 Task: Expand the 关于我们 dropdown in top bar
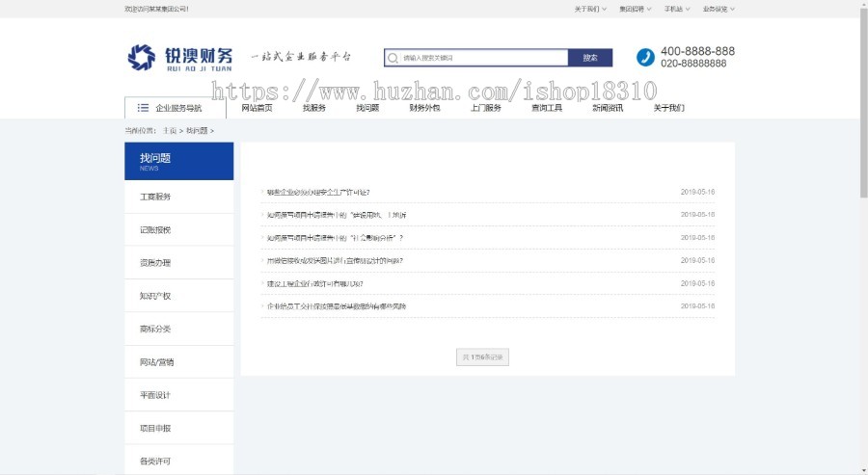click(590, 9)
